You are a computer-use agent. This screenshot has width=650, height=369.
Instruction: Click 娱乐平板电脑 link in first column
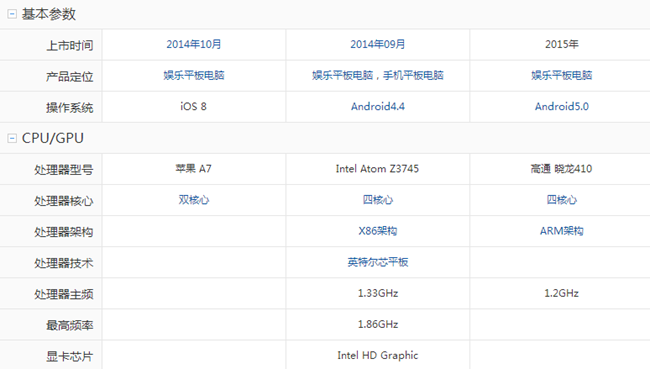coord(194,75)
